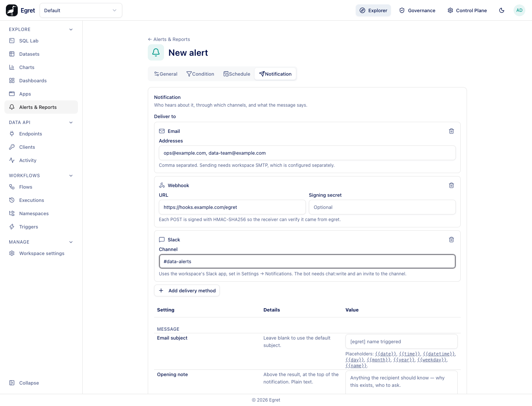Collapse the sidebar
The image size is (532, 406).
tap(41, 383)
